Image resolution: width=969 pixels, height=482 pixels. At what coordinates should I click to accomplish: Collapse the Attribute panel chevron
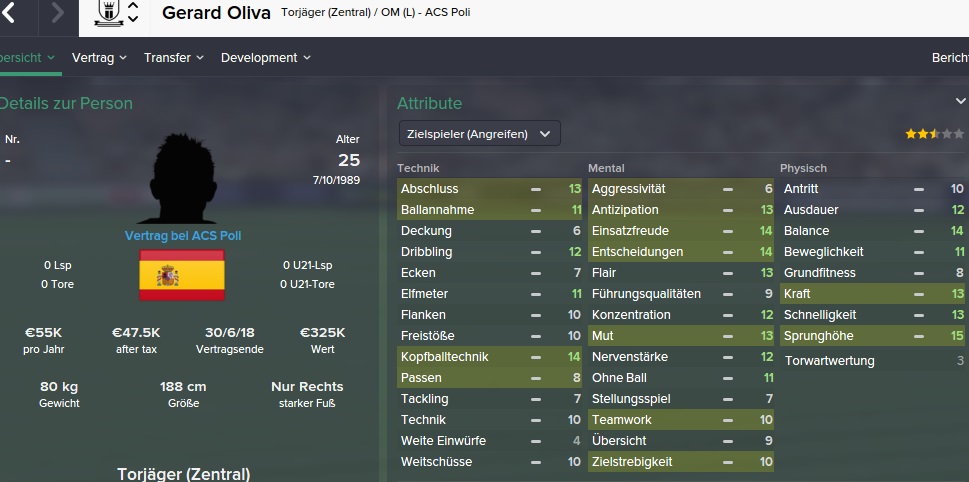click(960, 102)
